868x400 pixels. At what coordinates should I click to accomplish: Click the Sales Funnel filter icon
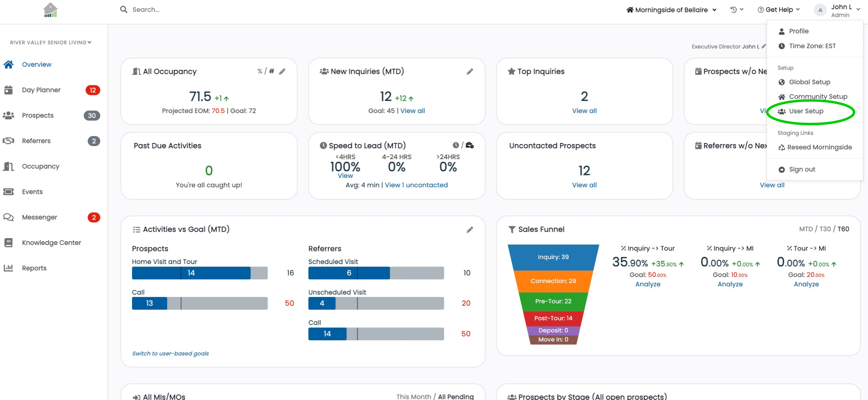[512, 230]
